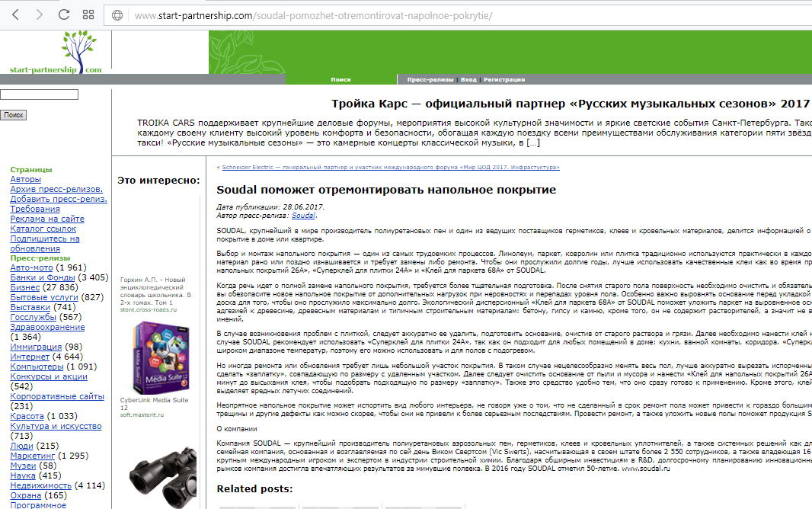Open Подпишитесь на обновления link
The width and height of the screenshot is (812, 509).
pyautogui.click(x=44, y=243)
